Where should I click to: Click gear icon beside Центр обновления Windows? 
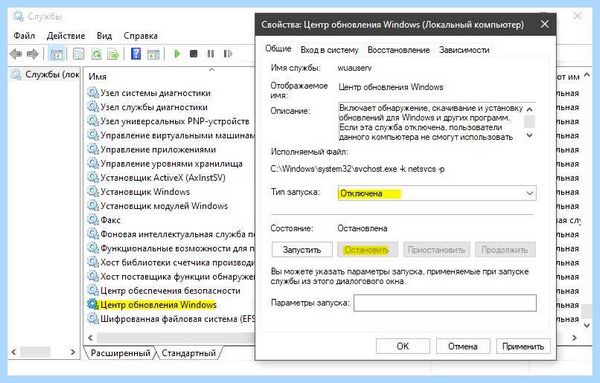(93, 305)
